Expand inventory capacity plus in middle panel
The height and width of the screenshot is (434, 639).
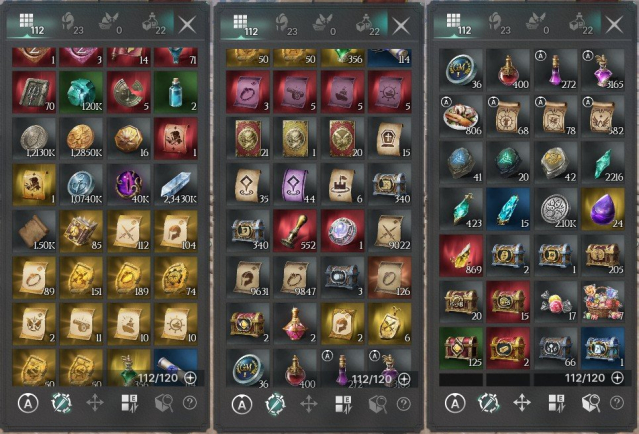coord(404,379)
